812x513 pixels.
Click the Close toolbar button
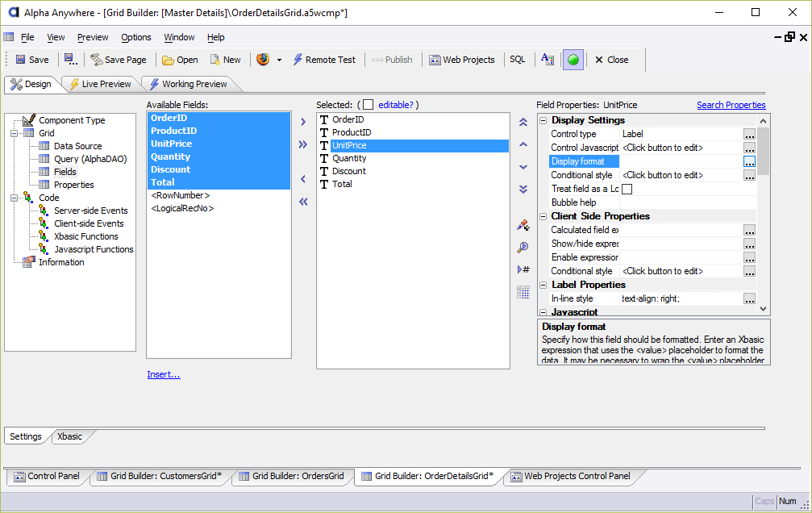pyautogui.click(x=611, y=60)
